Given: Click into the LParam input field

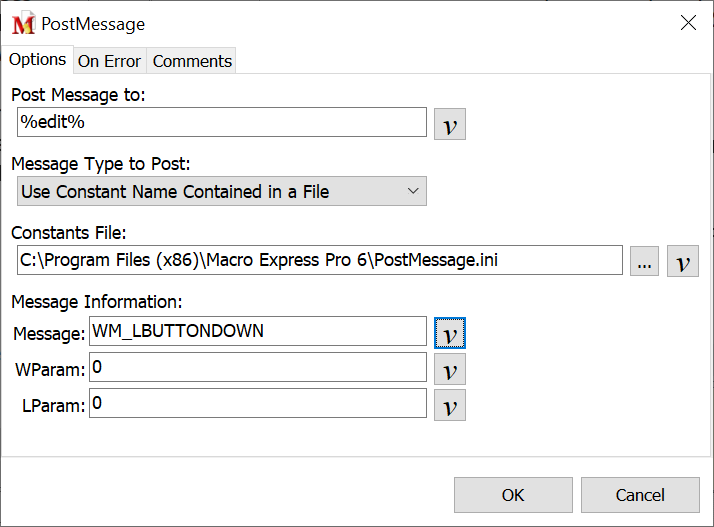Looking at the screenshot, I should click(x=257, y=403).
